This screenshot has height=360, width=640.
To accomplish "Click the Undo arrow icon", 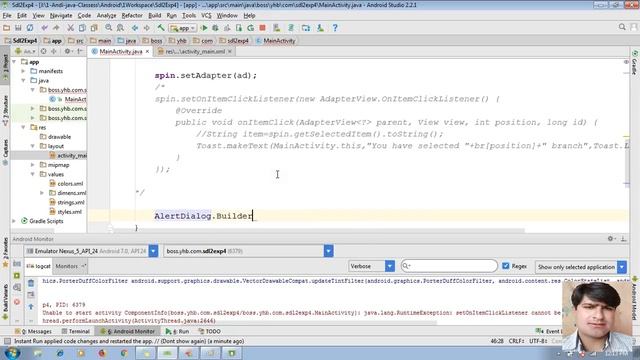I will [x=44, y=28].
